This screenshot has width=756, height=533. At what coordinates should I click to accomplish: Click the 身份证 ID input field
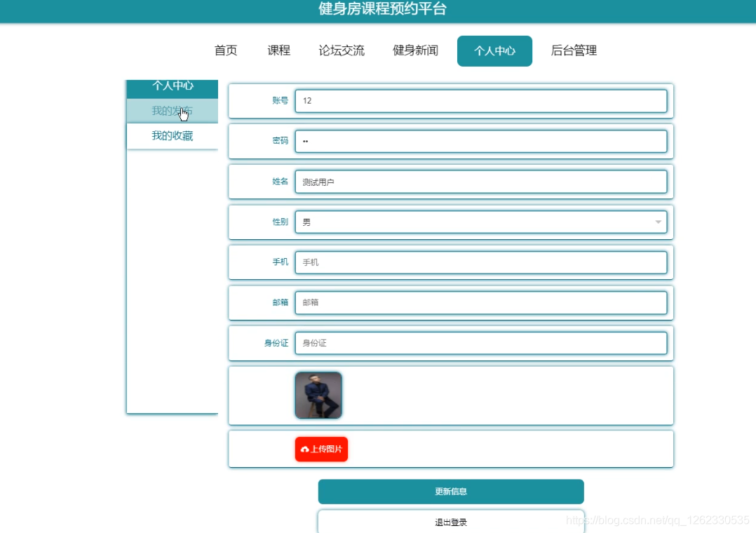coord(482,343)
